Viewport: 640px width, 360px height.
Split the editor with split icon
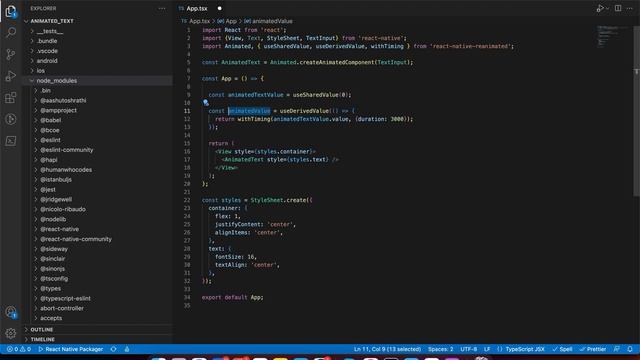[x=618, y=8]
